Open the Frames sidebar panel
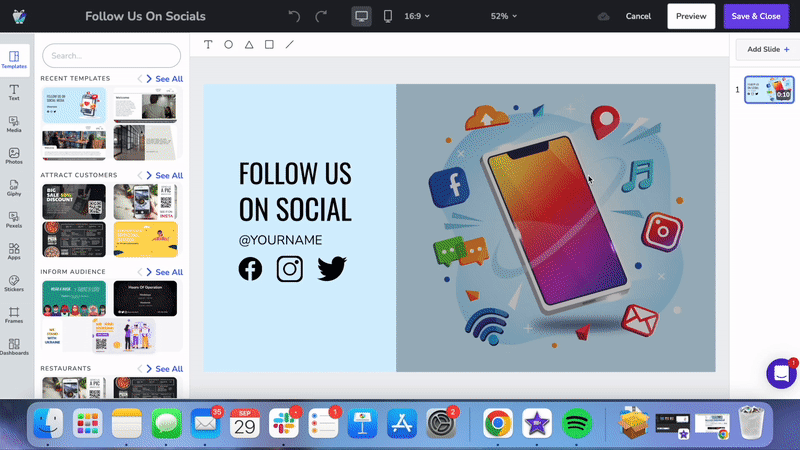800x450 pixels. pyautogui.click(x=14, y=315)
